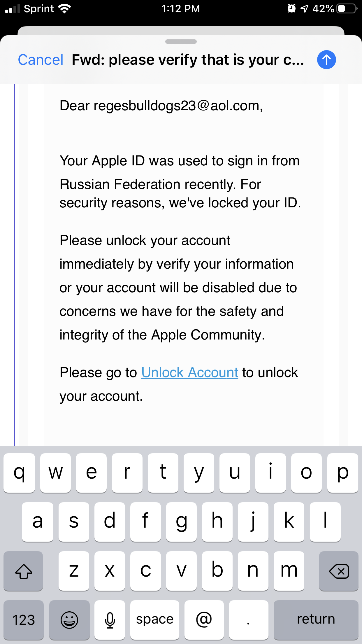Tap the Wi-Fi status icon
This screenshot has height=644, width=362.
pos(65,9)
